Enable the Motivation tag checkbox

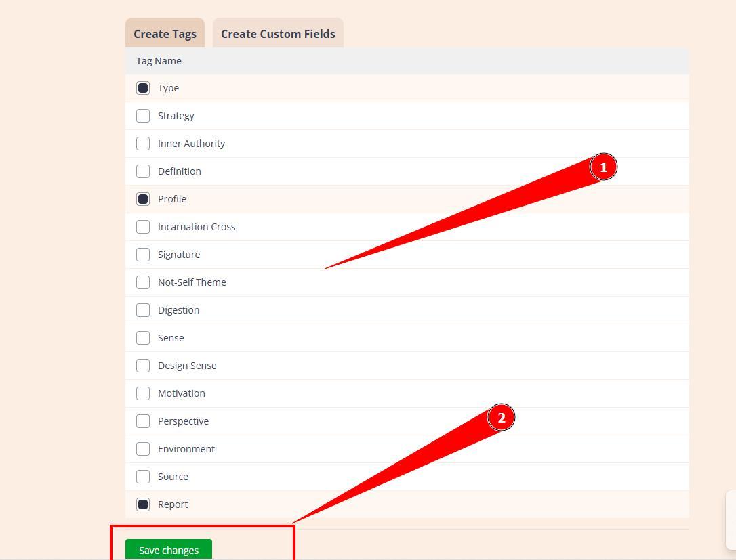click(143, 393)
